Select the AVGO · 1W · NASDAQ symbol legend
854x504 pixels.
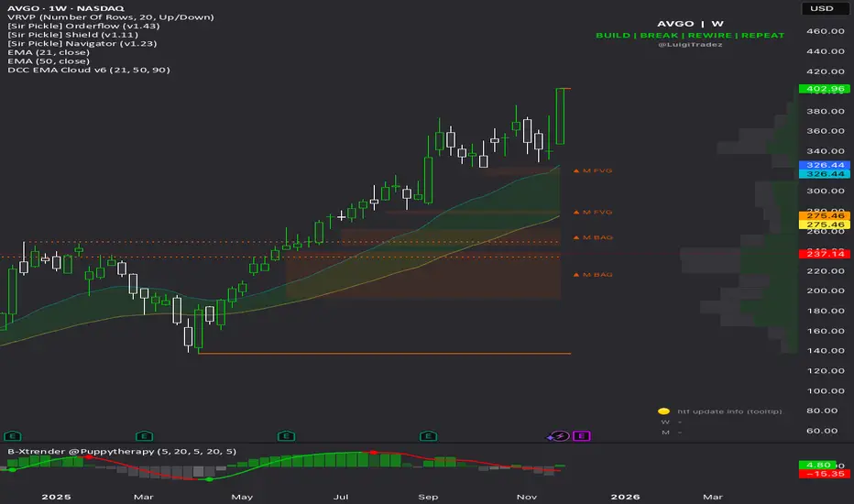point(65,8)
